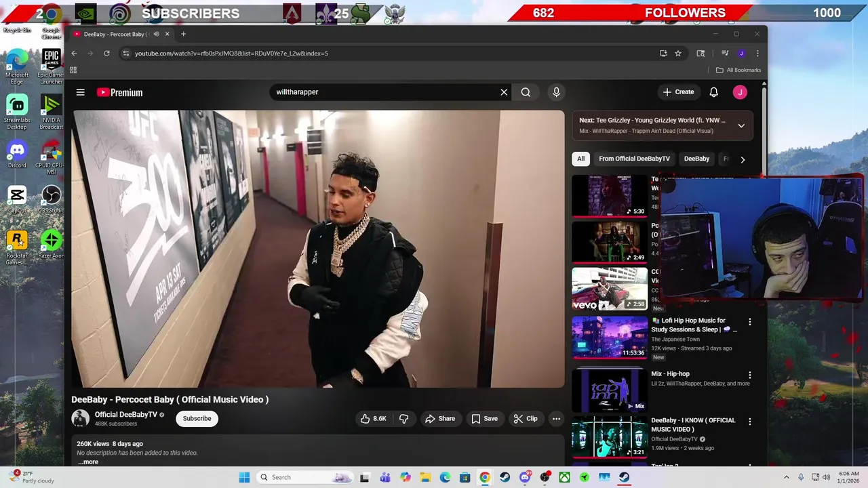This screenshot has width=868, height=488.
Task: Open the YouTube hamburger guide menu
Action: click(x=80, y=92)
